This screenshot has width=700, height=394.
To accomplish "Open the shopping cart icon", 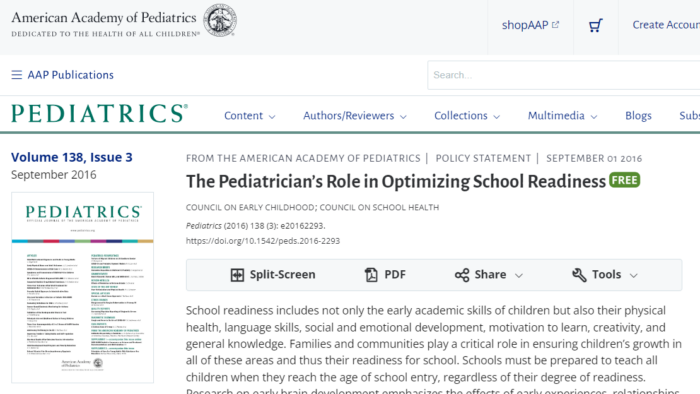I will 596,25.
